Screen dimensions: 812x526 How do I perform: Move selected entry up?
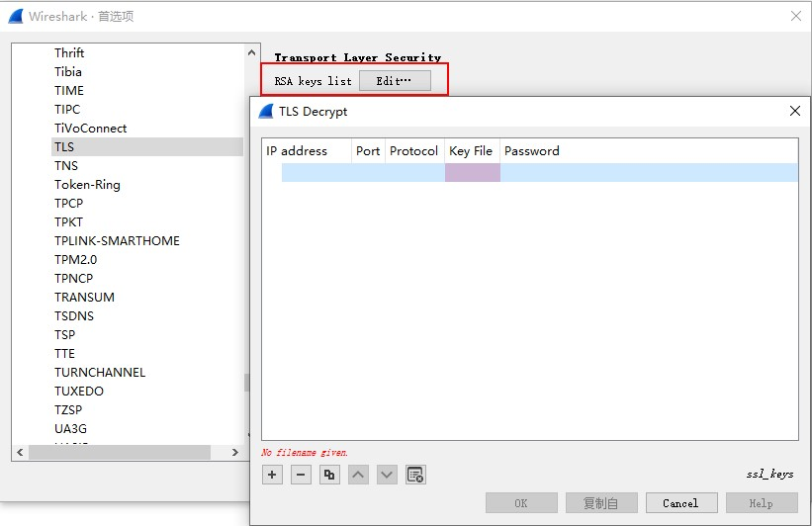point(358,475)
